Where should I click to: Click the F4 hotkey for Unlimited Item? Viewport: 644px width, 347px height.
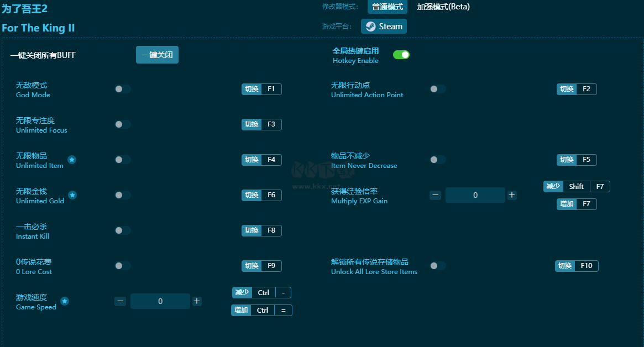tap(261, 160)
